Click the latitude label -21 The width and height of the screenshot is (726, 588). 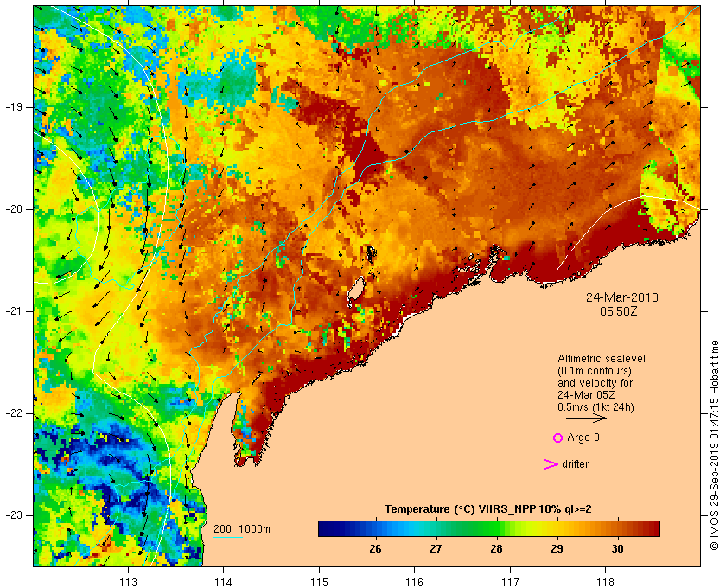pos(13,311)
